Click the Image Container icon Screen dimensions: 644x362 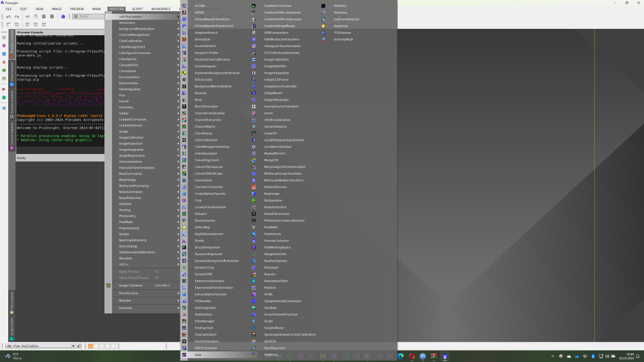tap(109, 285)
